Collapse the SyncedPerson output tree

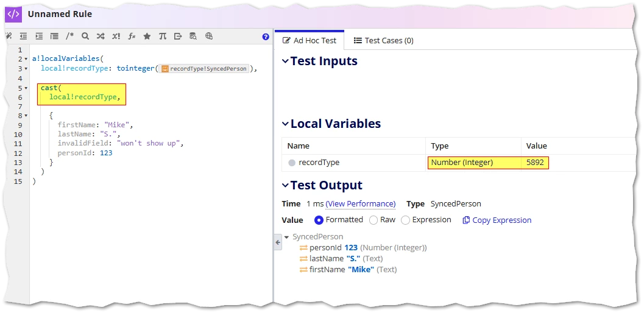(287, 237)
